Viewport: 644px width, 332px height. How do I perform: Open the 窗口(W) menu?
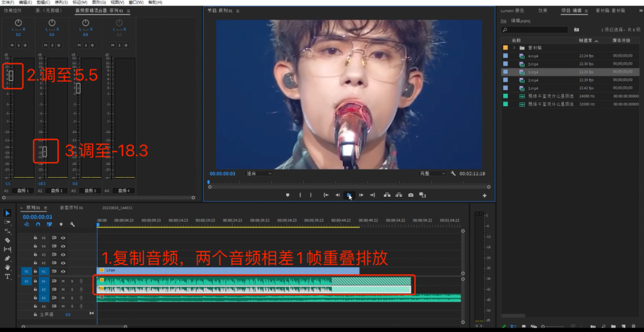137,2
